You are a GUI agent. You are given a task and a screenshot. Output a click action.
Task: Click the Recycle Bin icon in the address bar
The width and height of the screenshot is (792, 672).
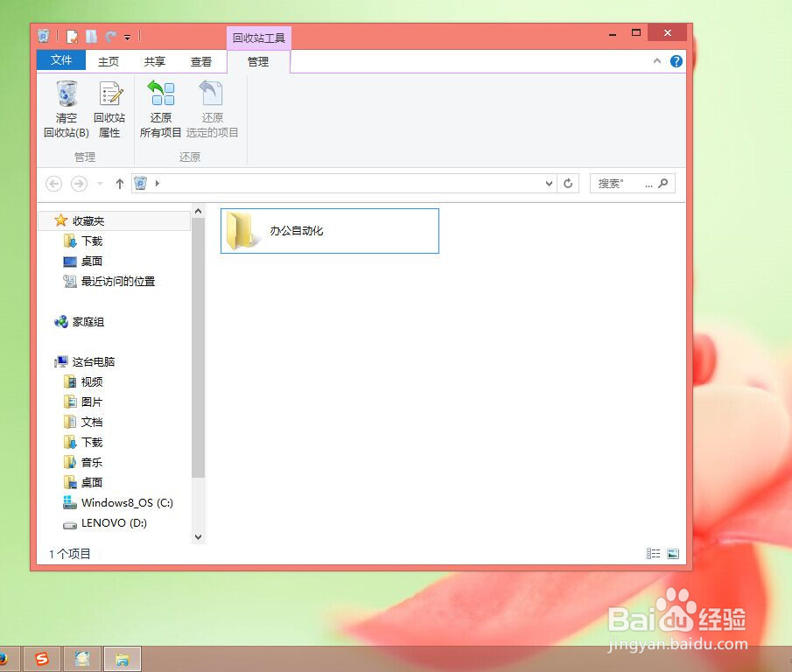pyautogui.click(x=140, y=183)
